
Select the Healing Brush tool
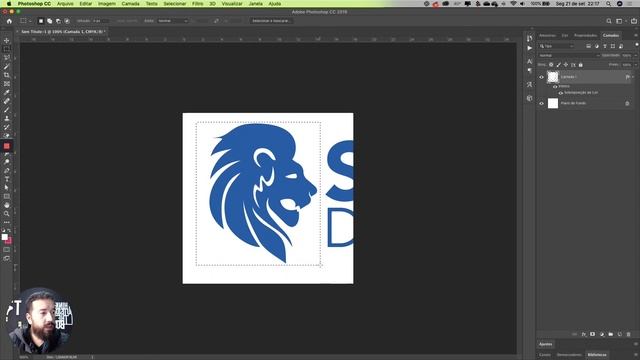point(7,101)
